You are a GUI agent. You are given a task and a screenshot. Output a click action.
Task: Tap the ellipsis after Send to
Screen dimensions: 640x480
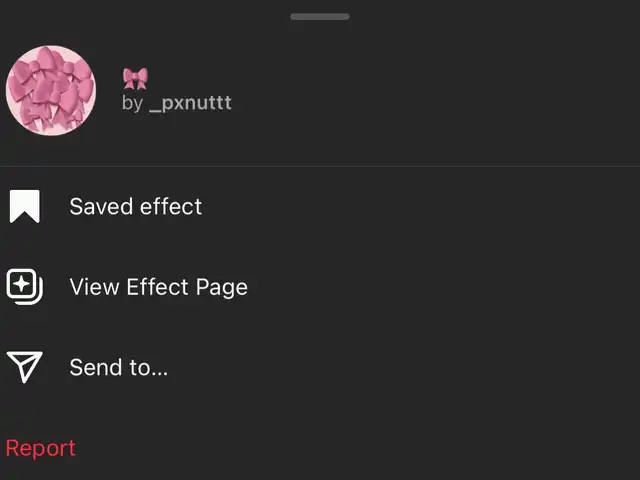click(x=160, y=373)
